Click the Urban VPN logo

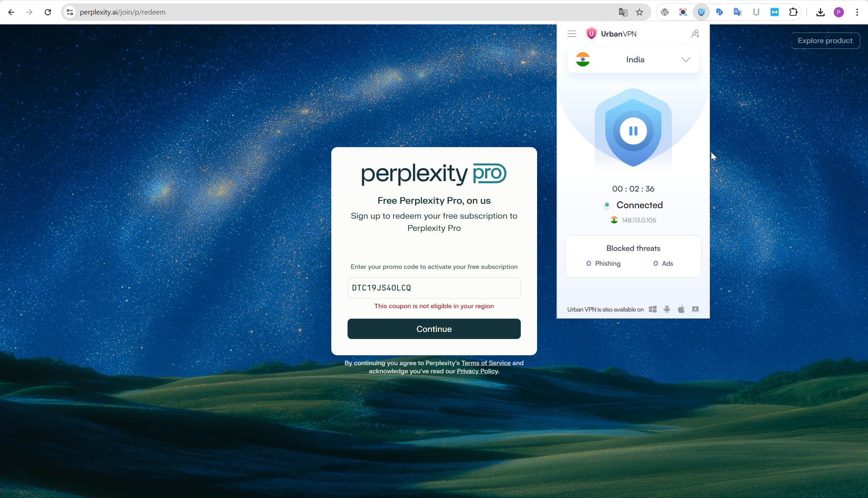pyautogui.click(x=611, y=34)
